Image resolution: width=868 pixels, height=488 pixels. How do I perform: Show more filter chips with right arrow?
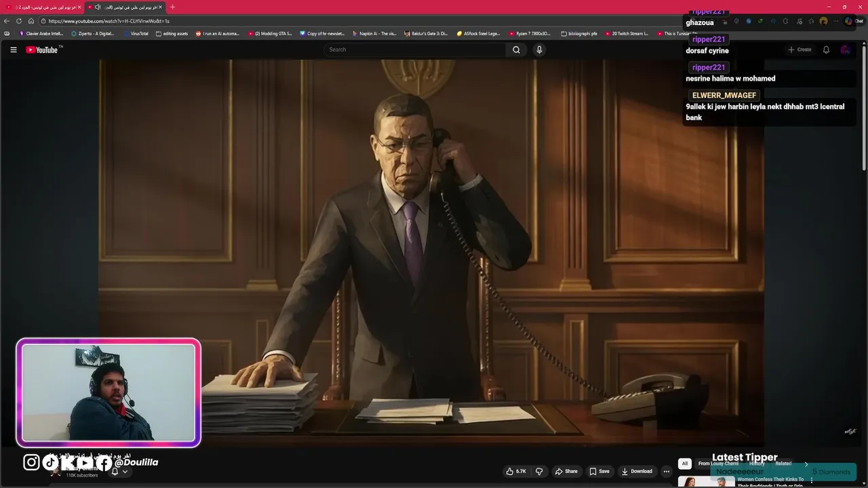point(806,464)
